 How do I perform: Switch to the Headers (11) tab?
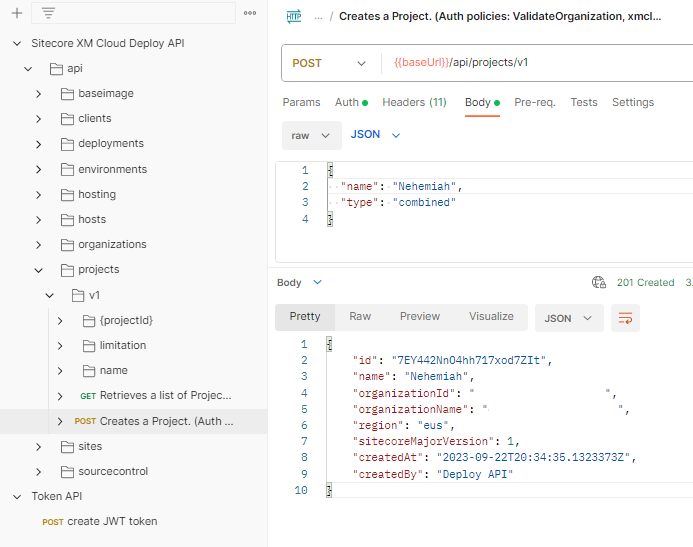coord(414,103)
